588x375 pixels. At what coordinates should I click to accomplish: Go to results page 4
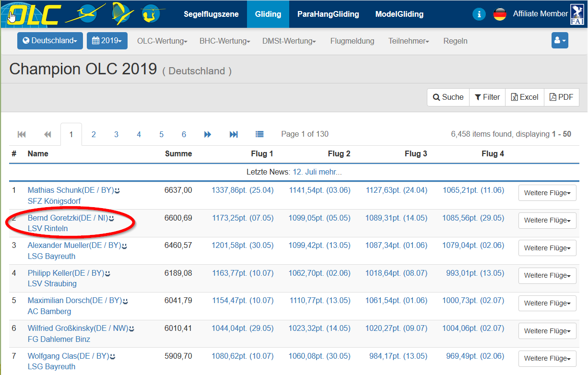[x=139, y=134]
